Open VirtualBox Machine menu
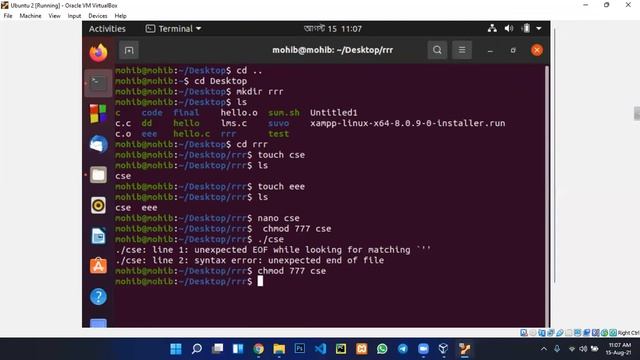This screenshot has width=640, height=360. [x=30, y=16]
